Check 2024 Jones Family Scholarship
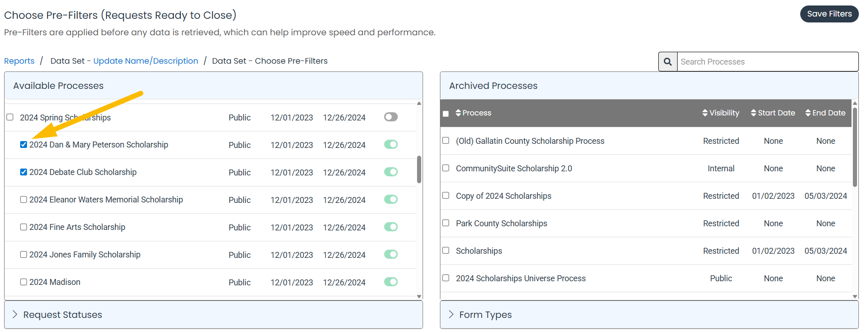Viewport: 868px width, 333px height. 23,255
